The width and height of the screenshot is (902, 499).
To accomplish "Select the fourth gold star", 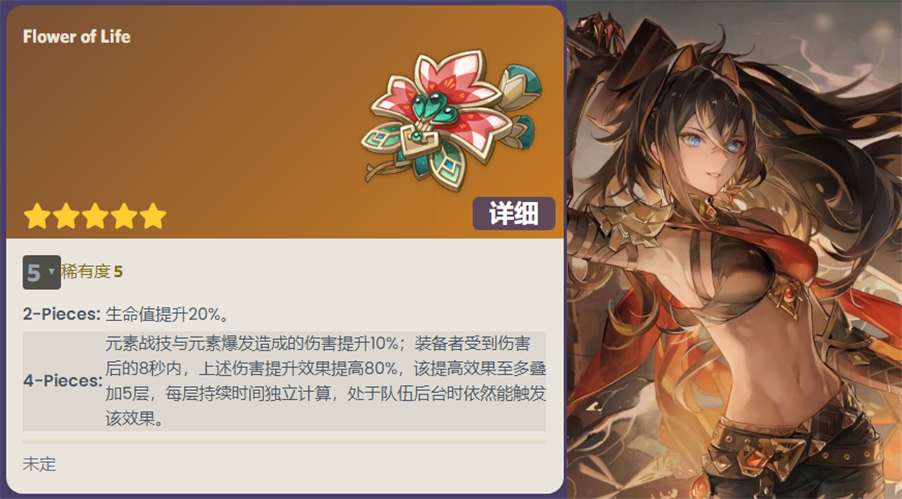I will (x=124, y=216).
